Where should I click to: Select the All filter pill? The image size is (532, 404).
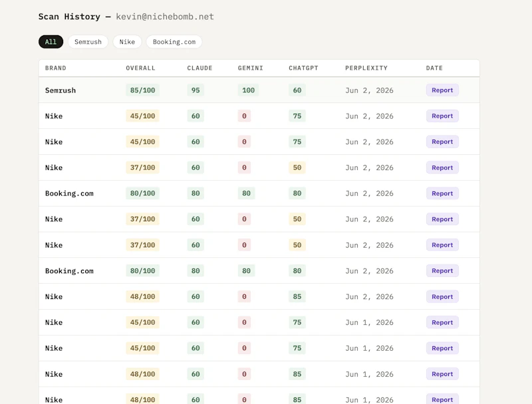51,42
